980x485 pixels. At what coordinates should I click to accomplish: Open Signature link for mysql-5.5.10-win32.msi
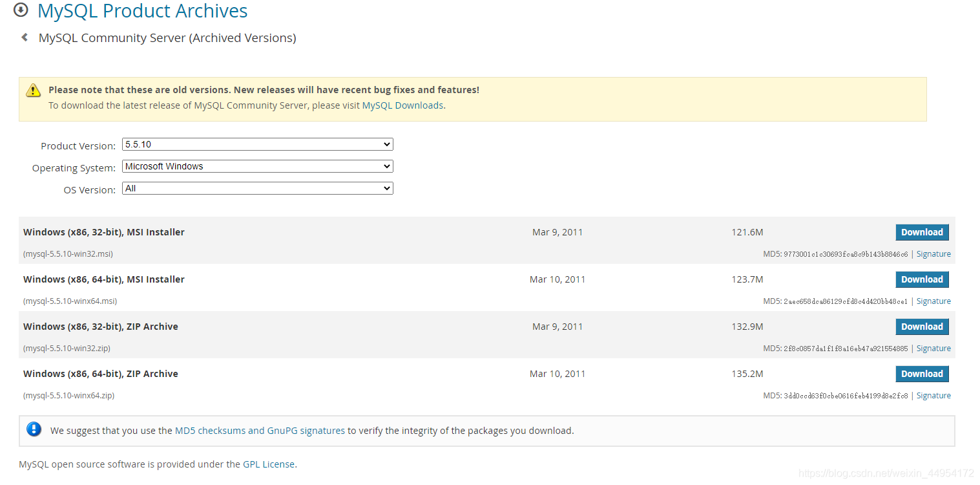click(x=933, y=254)
